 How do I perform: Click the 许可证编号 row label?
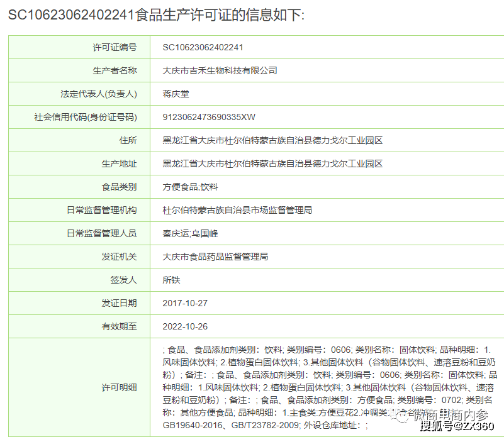115,47
